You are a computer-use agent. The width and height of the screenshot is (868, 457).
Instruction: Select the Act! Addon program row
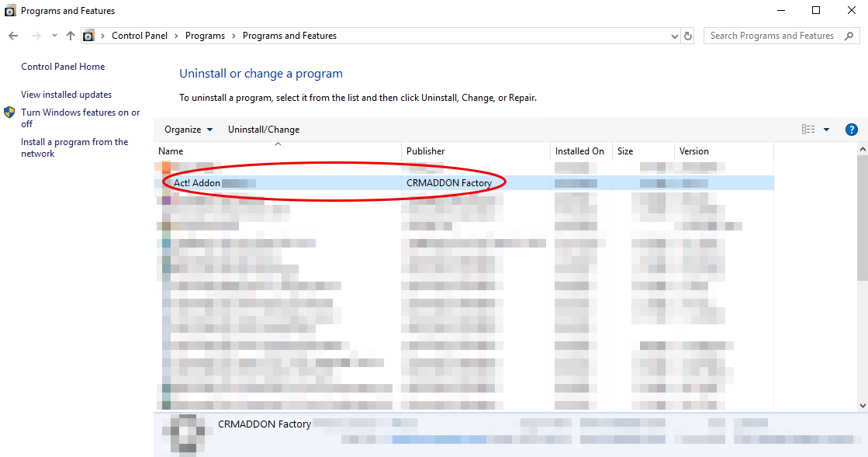pos(464,183)
